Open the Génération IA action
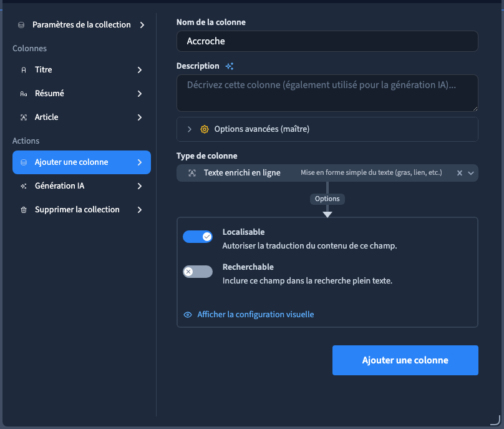This screenshot has width=504, height=429. pos(82,186)
